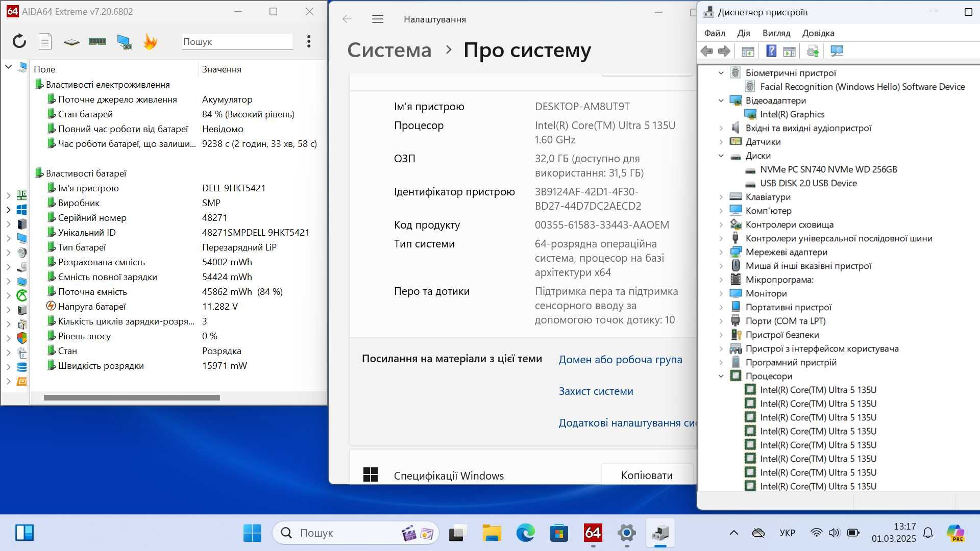The width and height of the screenshot is (980, 551).
Task: Click Device Manager taskbar icon
Action: (660, 533)
